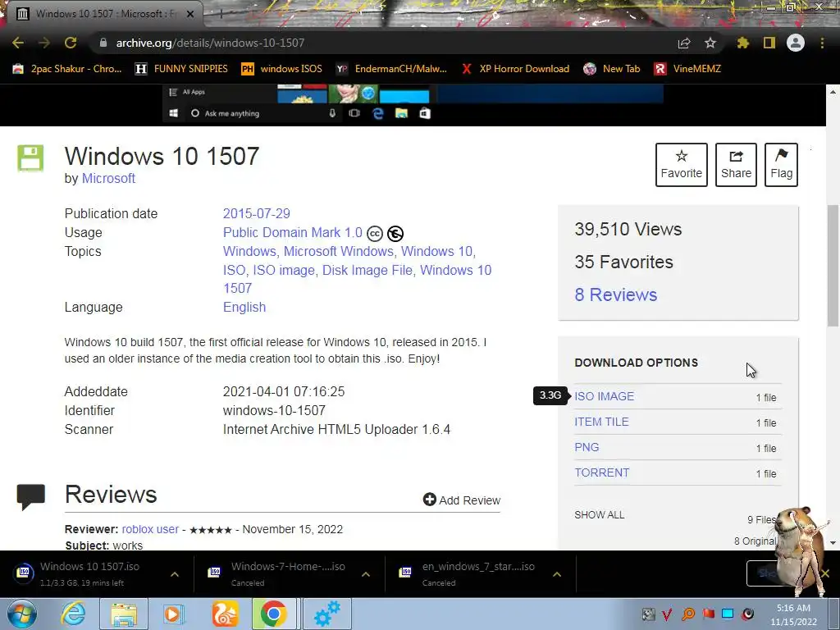
Task: Click the Flag button
Action: 781,165
